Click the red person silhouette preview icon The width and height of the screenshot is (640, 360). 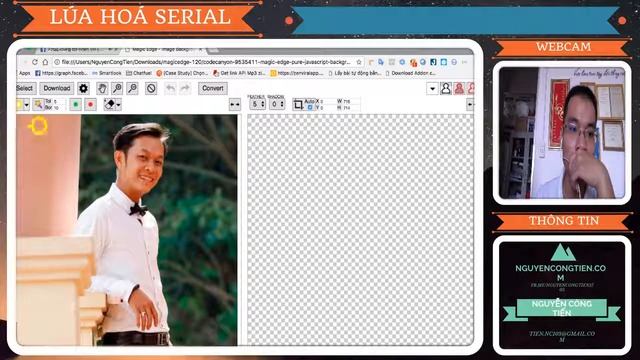[459, 88]
